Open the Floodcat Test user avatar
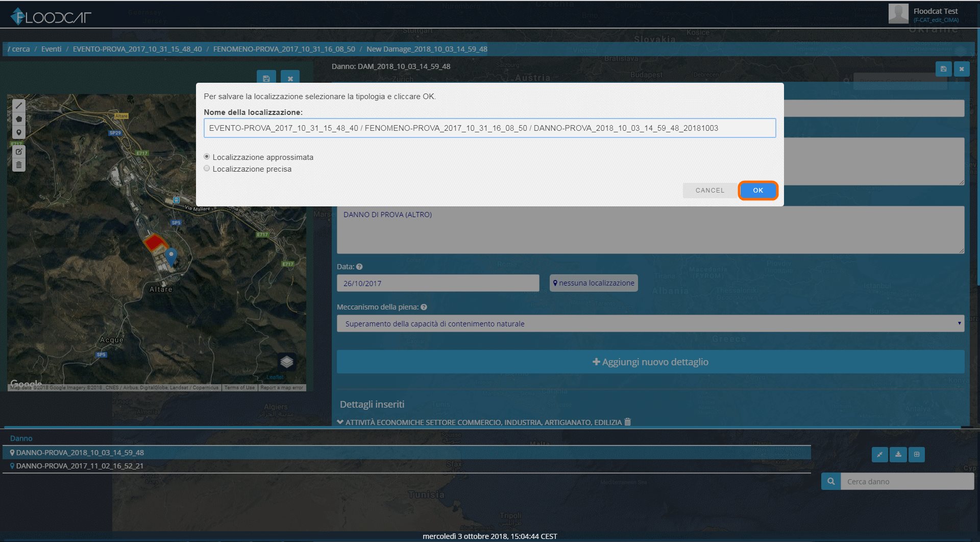This screenshot has width=980, height=542. 898,14
